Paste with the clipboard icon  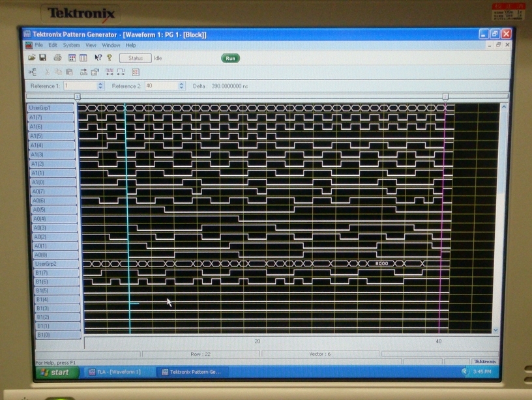[x=69, y=72]
